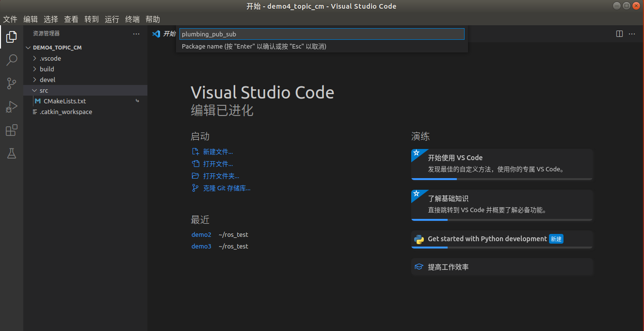Open Explorer panel more actions (…)
This screenshot has width=644, height=331.
(136, 34)
